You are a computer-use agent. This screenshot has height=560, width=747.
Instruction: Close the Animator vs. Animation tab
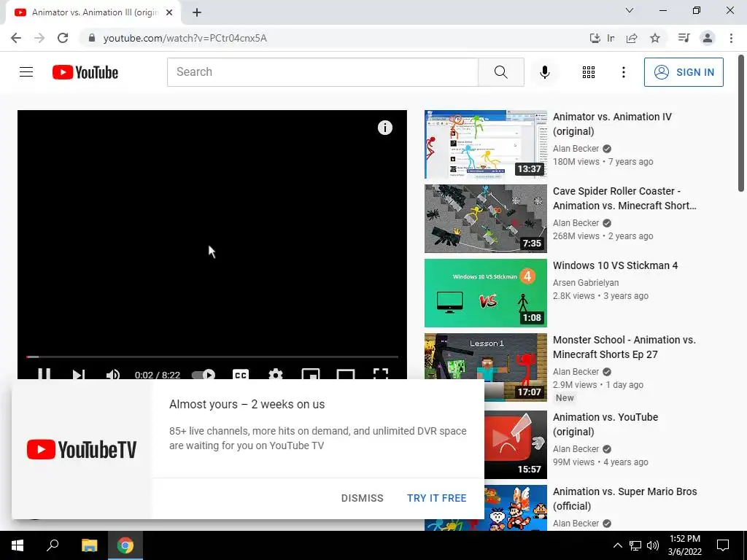click(169, 12)
